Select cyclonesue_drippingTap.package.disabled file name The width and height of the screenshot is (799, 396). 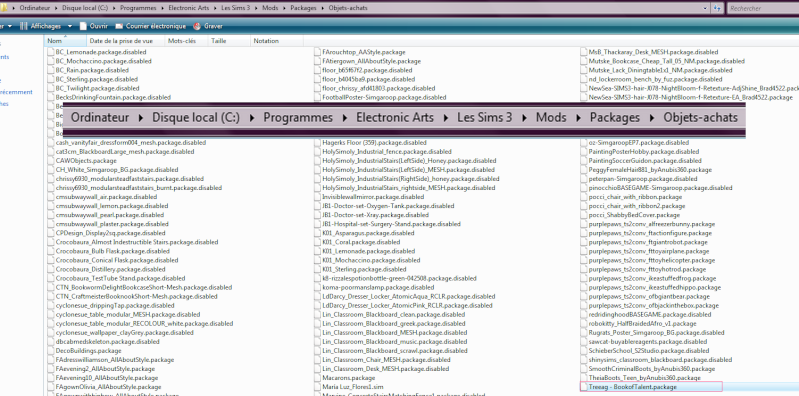click(x=115, y=305)
